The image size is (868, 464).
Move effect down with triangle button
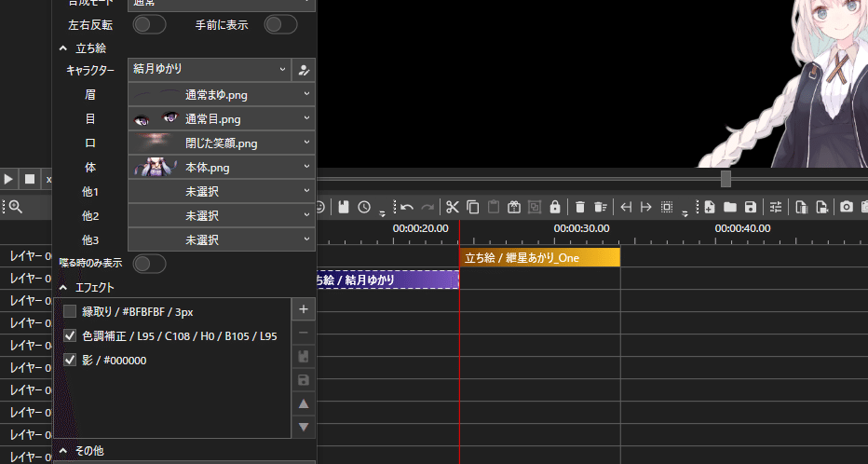(304, 427)
